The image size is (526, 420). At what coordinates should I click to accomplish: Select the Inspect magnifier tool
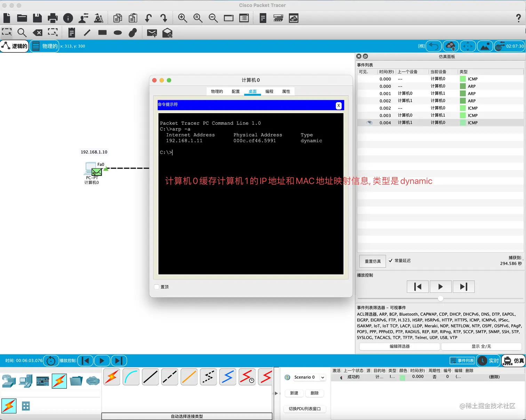[22, 33]
